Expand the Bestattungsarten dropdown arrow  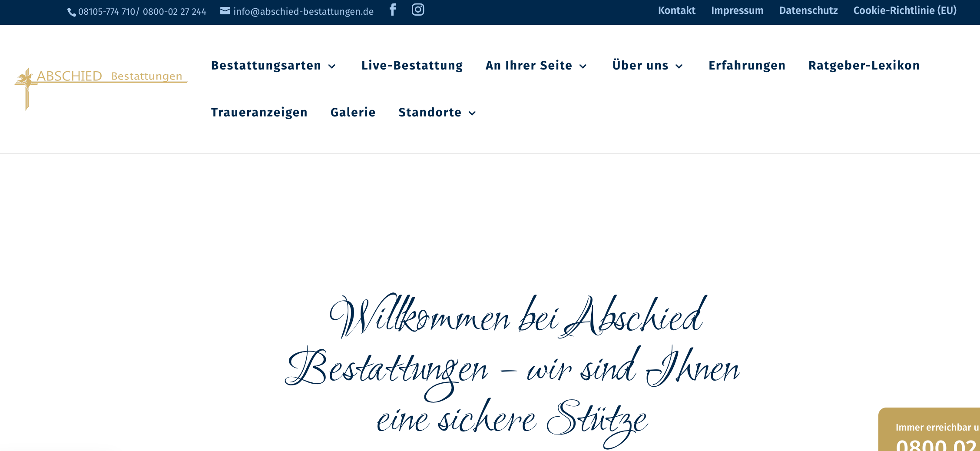point(332,66)
